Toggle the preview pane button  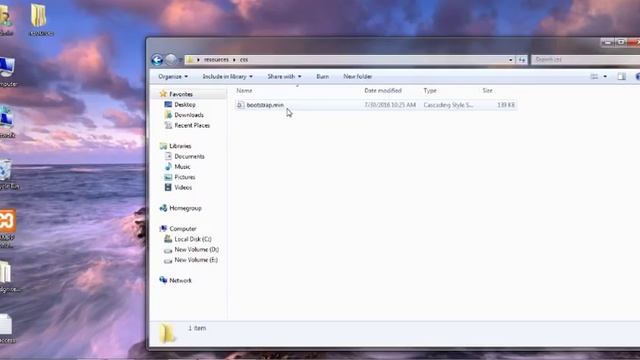621,76
